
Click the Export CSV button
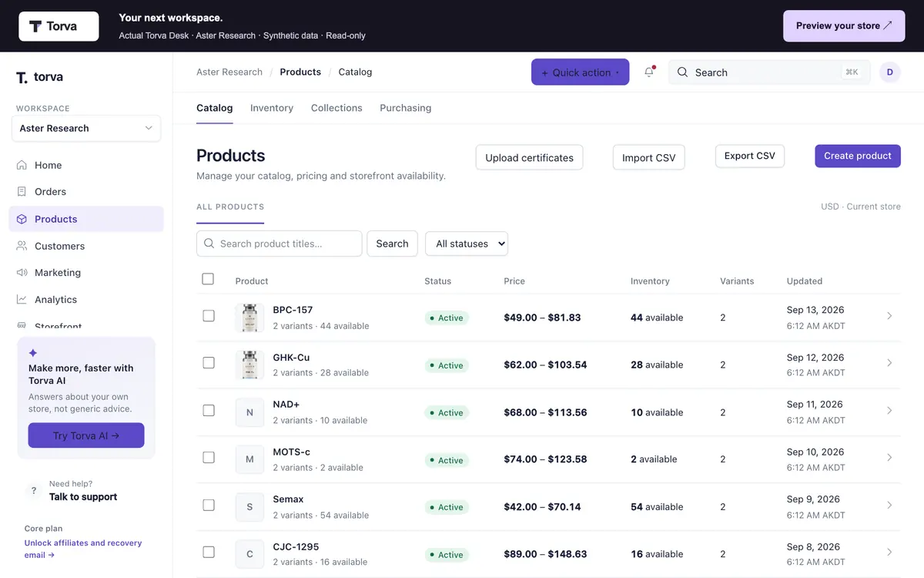[x=750, y=156]
